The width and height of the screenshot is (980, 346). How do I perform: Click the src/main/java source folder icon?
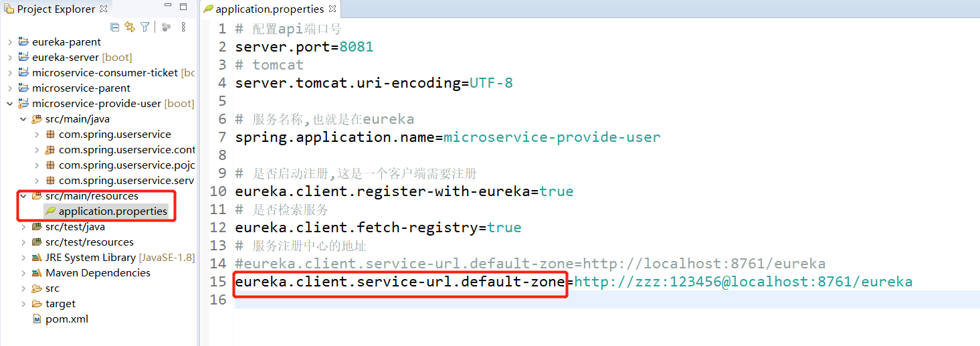37,119
